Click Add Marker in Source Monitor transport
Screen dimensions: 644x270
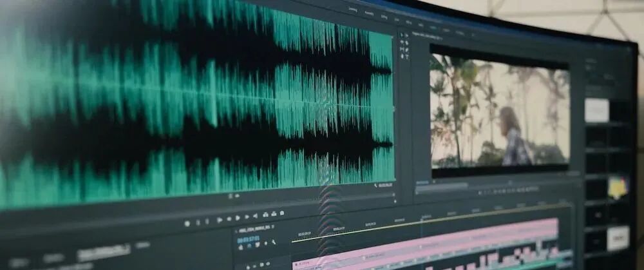tap(187, 224)
